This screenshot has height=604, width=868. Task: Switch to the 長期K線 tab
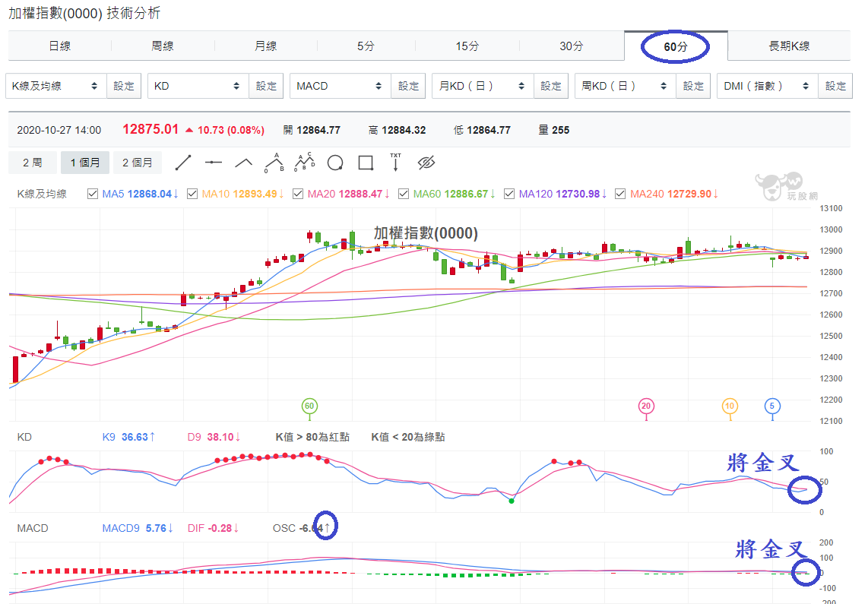[x=789, y=46]
